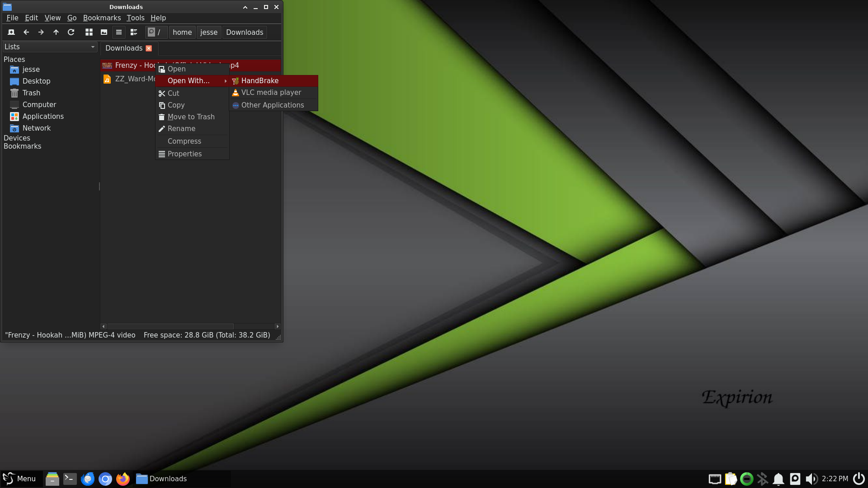The height and width of the screenshot is (488, 868).
Task: Go back using the toolbar arrow
Action: click(x=26, y=32)
